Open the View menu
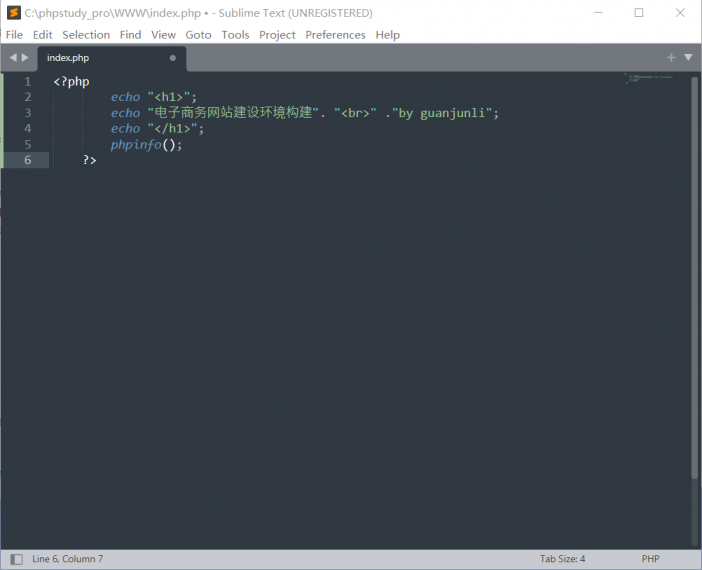Image resolution: width=702 pixels, height=570 pixels. click(x=163, y=34)
